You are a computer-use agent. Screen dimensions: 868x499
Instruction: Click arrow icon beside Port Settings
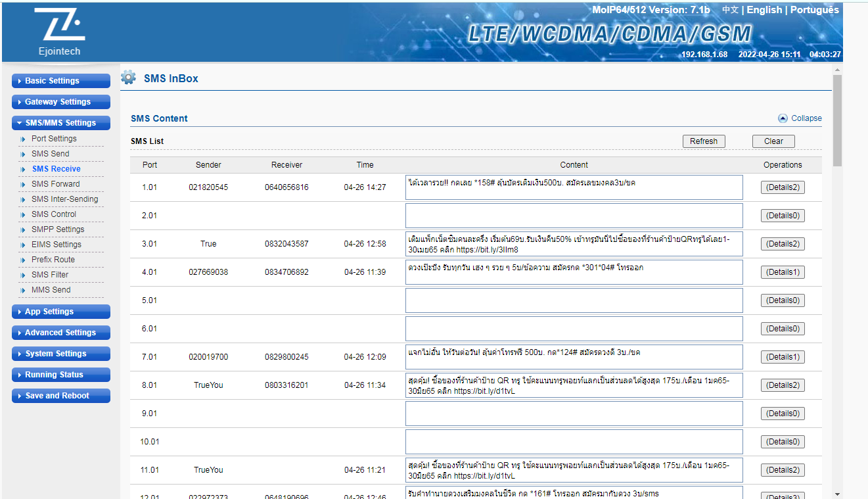pos(24,139)
